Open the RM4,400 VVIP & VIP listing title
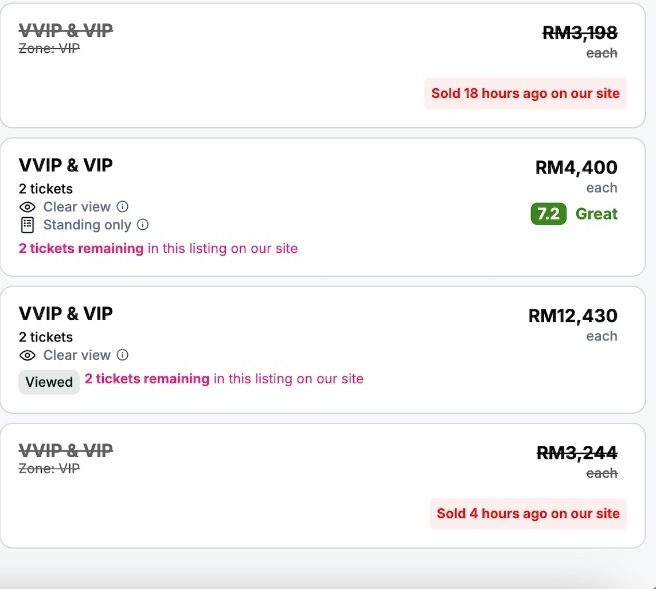This screenshot has width=656, height=589. (66, 166)
